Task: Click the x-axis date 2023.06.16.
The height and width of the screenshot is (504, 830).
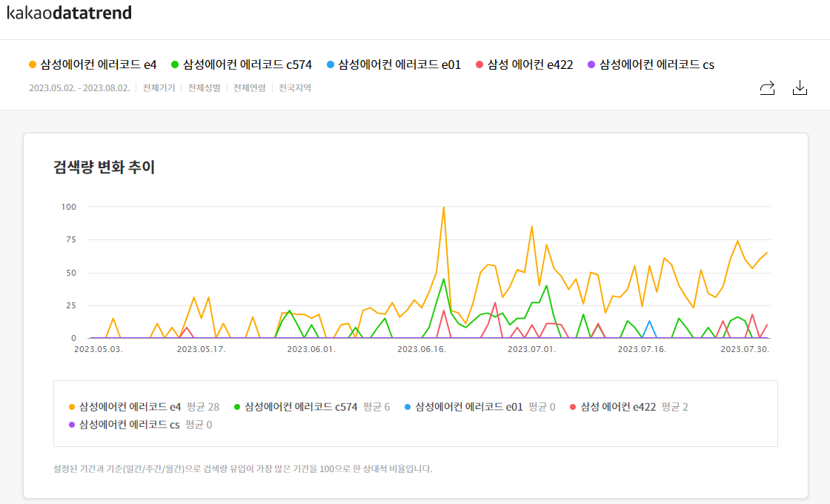Action: [422, 349]
